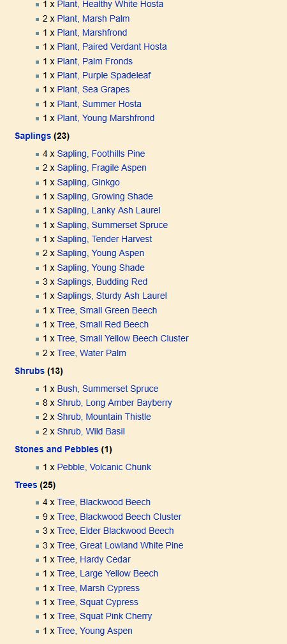This screenshot has height=644, width=287.
Task: Select Tree, Squat Pink Cherry link
Action: (x=105, y=617)
